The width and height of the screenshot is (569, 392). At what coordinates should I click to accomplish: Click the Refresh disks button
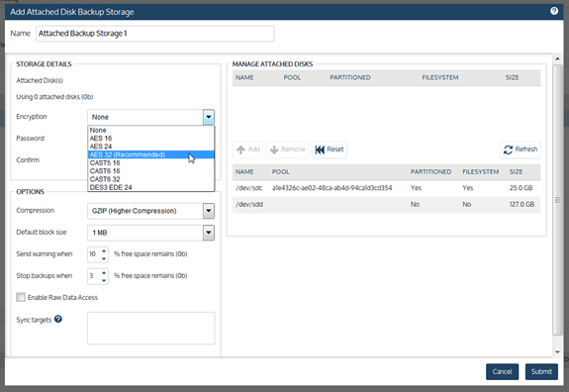(x=520, y=149)
